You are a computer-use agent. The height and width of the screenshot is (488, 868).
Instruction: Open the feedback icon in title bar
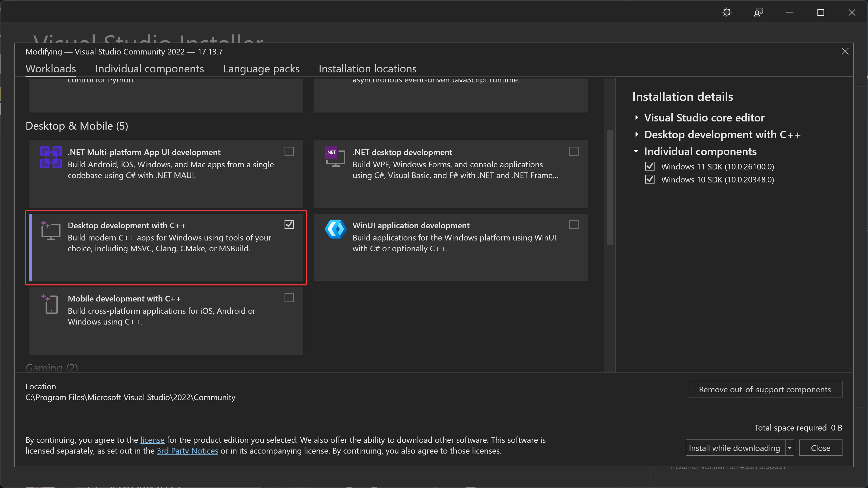(758, 12)
